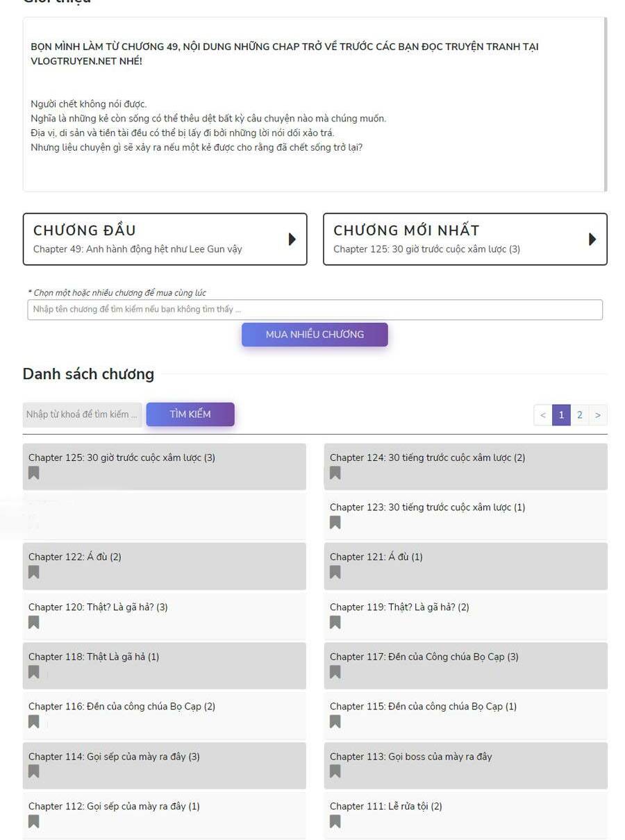This screenshot has height=840, width=625.
Task: Click bookmark icon under Chapter 111
Action: coord(335,822)
